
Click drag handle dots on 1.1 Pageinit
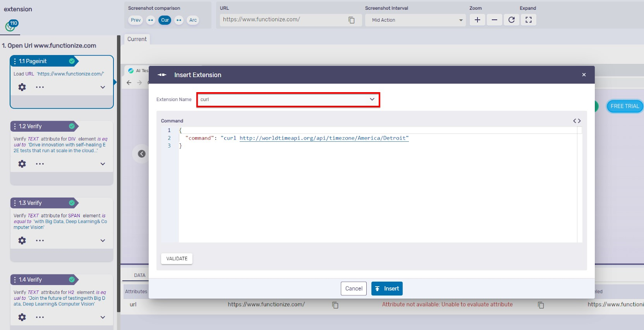click(x=15, y=61)
